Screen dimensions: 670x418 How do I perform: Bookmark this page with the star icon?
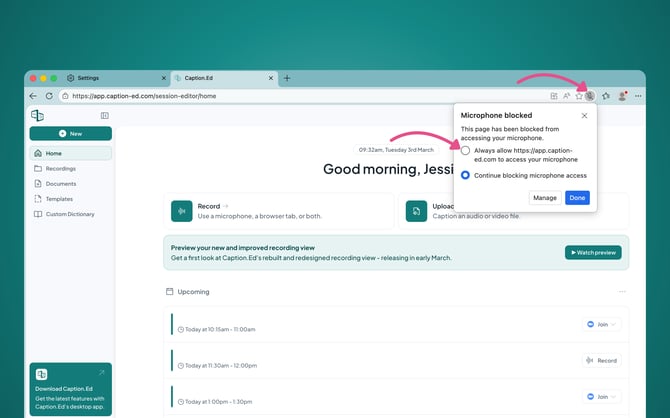[578, 96]
